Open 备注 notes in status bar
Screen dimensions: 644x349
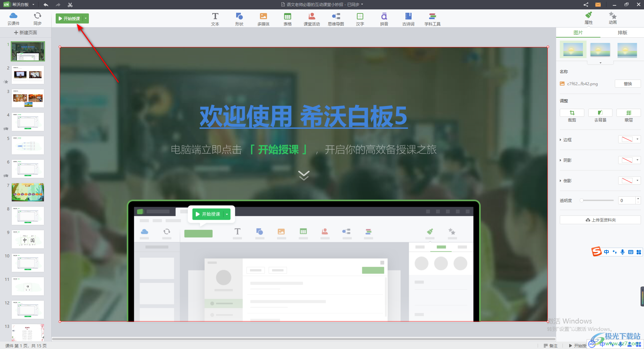(x=551, y=346)
